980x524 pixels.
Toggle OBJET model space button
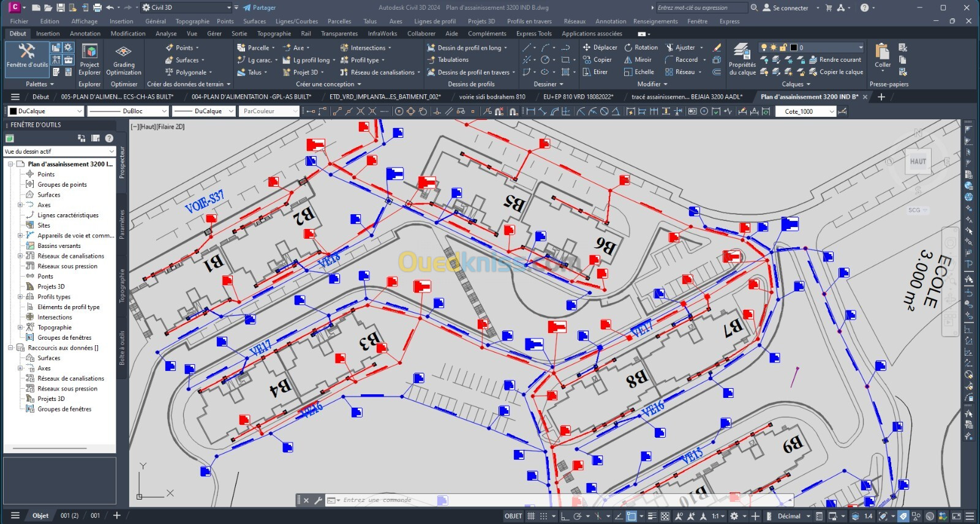(x=513, y=516)
